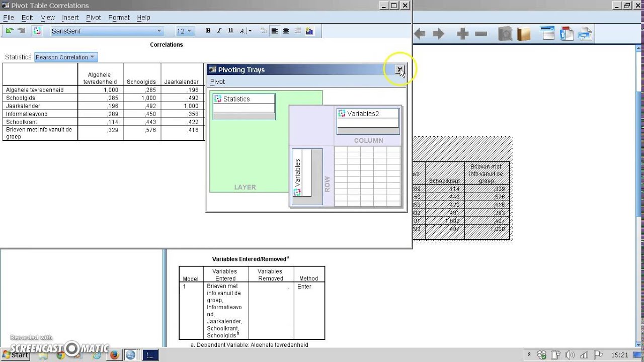Center align text
The height and width of the screenshot is (362, 644).
pyautogui.click(x=286, y=31)
